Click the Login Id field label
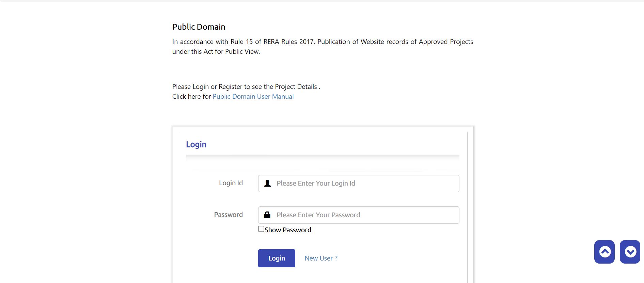 coord(231,183)
